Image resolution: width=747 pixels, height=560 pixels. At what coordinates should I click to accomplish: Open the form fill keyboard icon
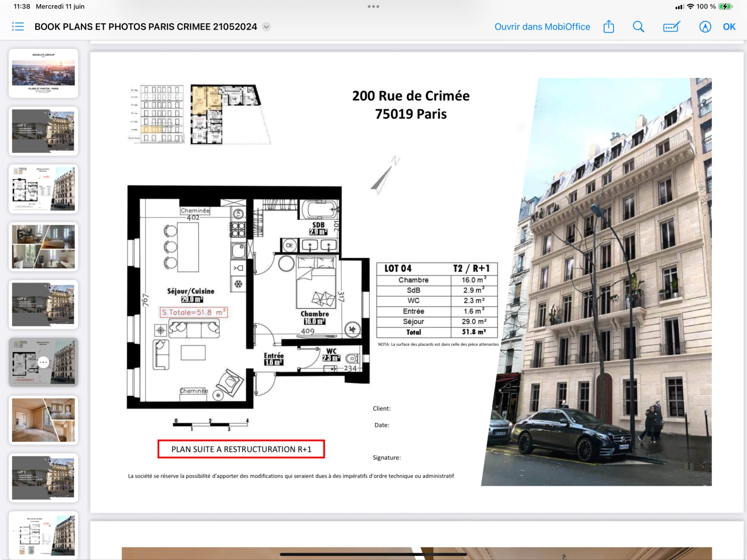coord(672,26)
